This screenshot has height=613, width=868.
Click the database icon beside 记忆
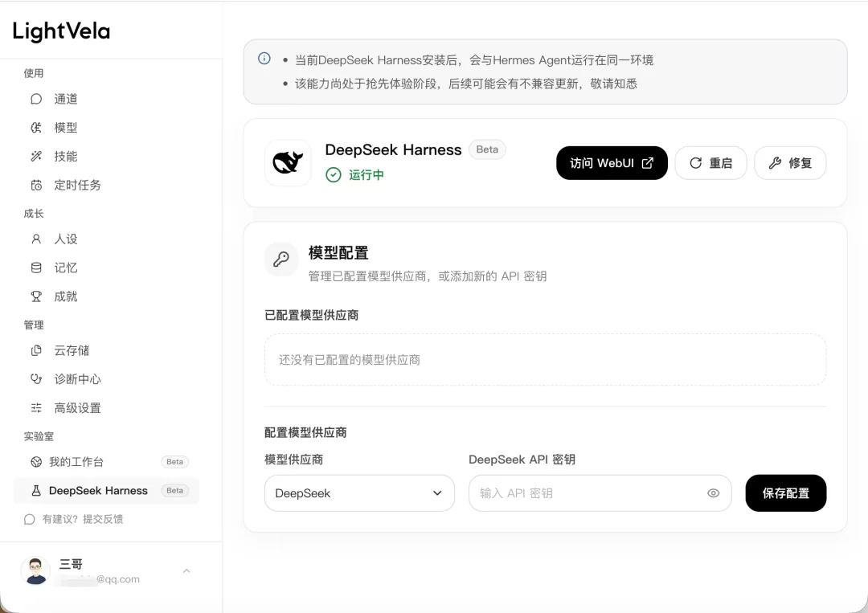tap(36, 268)
